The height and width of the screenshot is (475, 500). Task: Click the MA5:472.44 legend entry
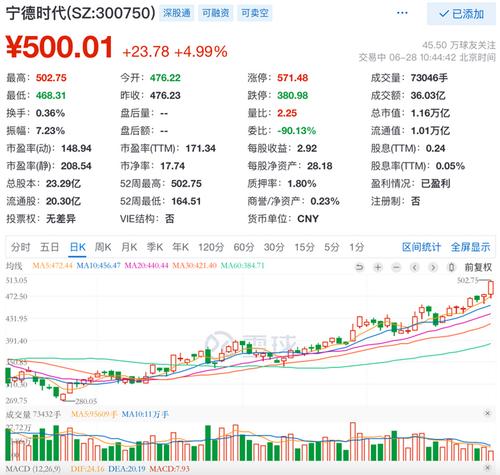click(x=52, y=266)
